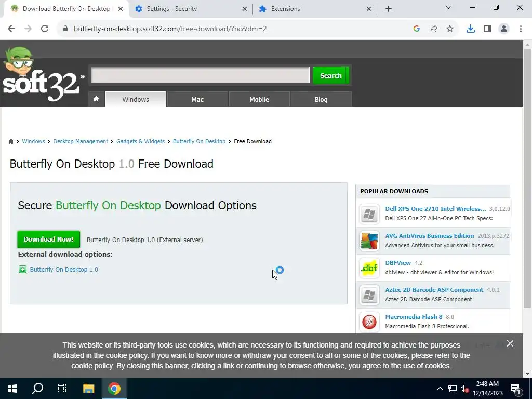Click the Dell XPS One thumbnail icon
The image size is (532, 399).
[369, 214]
